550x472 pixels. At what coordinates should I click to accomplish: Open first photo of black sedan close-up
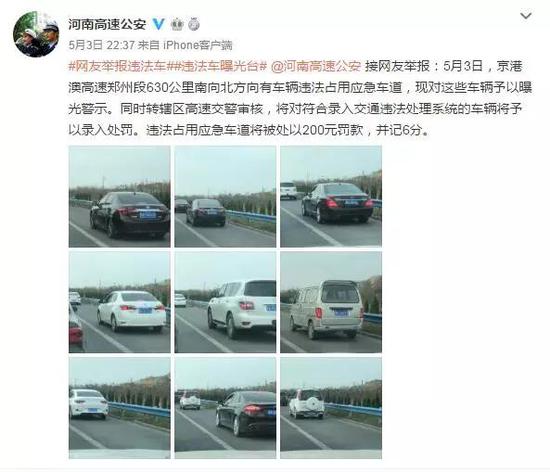120,196
